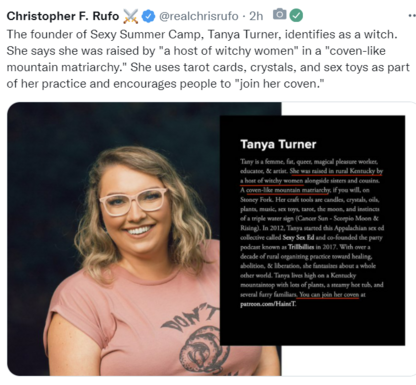This screenshot has height=385, width=416.
Task: Click underlined 'a host of witchy women'
Action: point(271,181)
